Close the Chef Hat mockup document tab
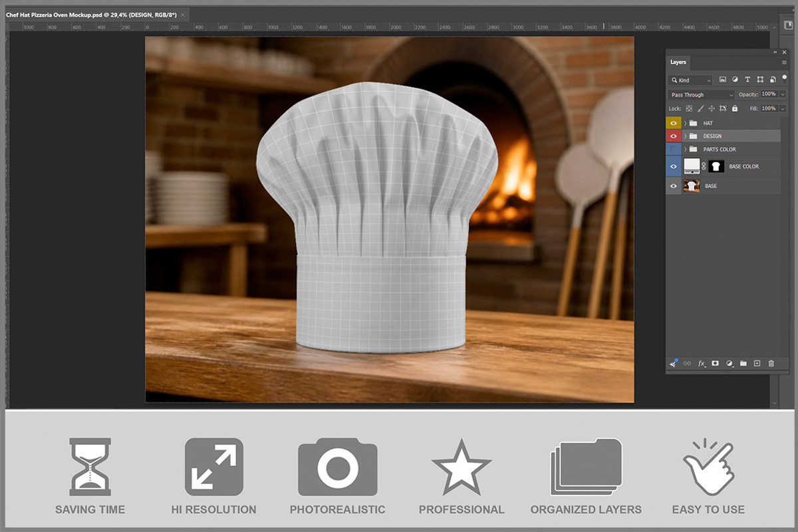The image size is (798, 532). (x=184, y=14)
